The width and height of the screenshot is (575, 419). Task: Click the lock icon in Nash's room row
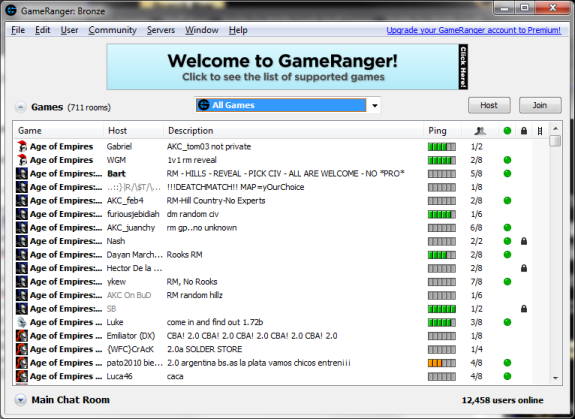pyautogui.click(x=524, y=241)
